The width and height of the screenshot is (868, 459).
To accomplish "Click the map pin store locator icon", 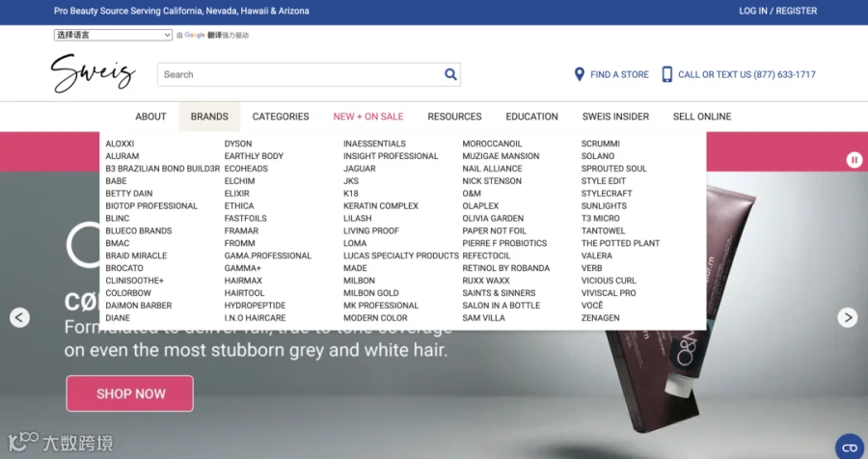I will click(x=579, y=74).
